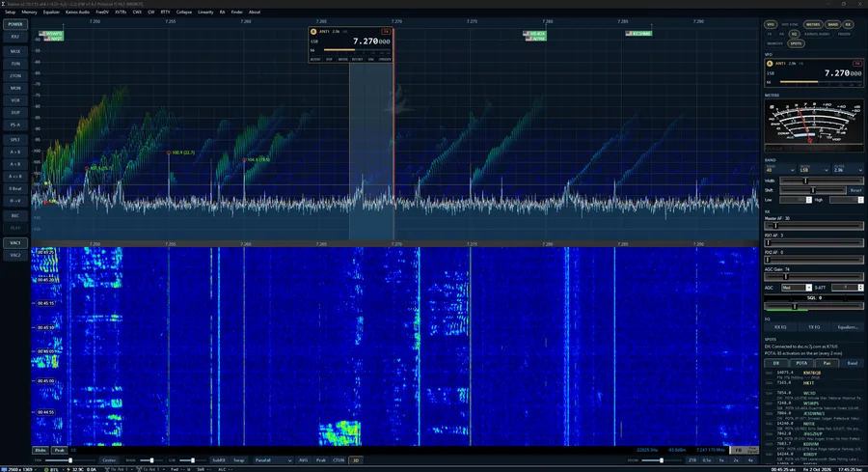
Task: Open the Finder menu
Action: coord(236,12)
